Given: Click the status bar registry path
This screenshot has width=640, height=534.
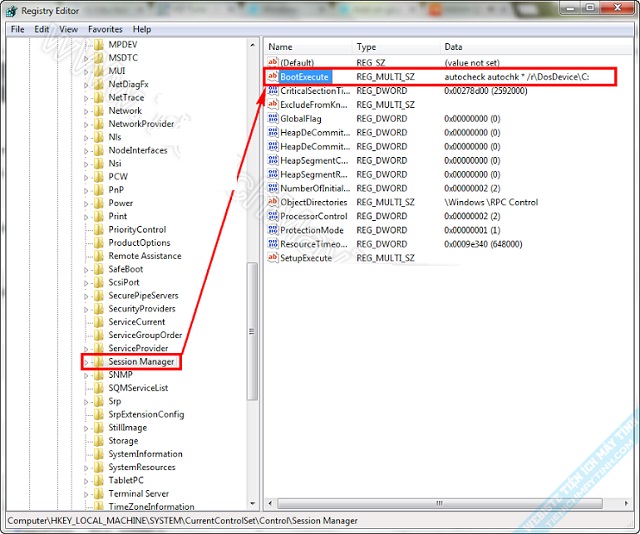Looking at the screenshot, I should (x=182, y=521).
